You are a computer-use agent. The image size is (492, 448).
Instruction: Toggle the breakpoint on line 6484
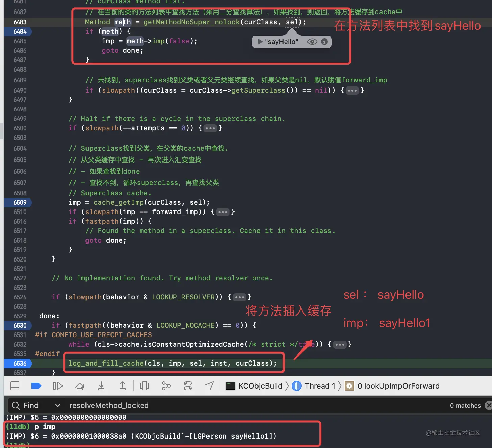(x=18, y=31)
